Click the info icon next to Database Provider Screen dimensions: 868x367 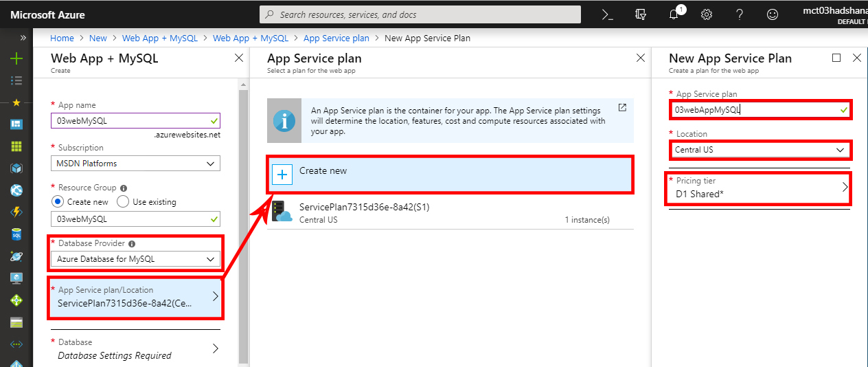pyautogui.click(x=132, y=243)
